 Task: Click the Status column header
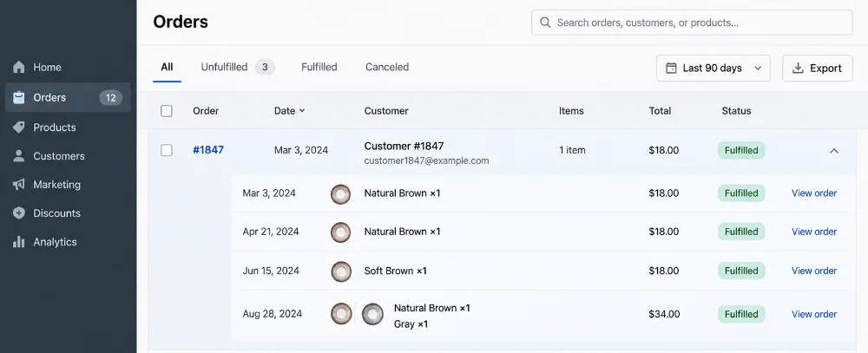(x=736, y=111)
